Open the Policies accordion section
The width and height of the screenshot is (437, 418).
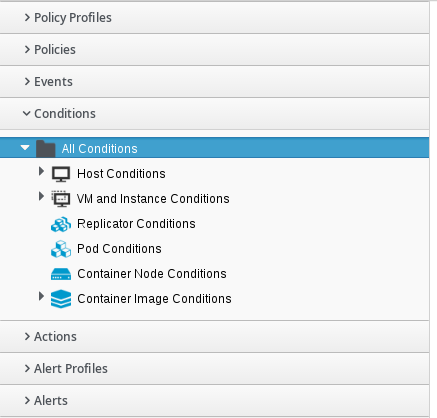pyautogui.click(x=214, y=50)
